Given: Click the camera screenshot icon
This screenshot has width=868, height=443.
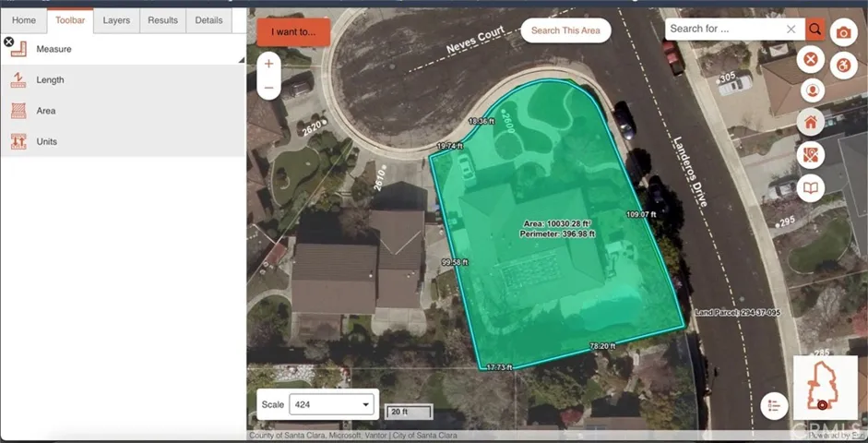Looking at the screenshot, I should 844,33.
